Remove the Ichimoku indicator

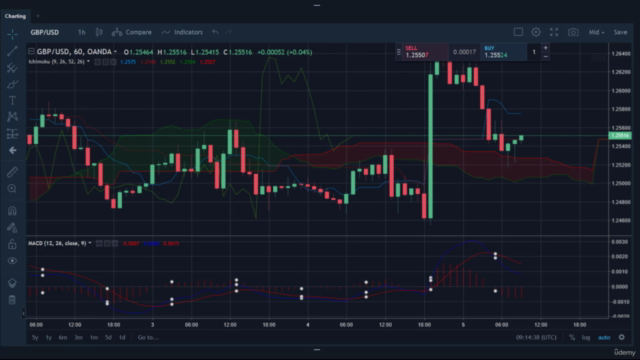click(113, 62)
